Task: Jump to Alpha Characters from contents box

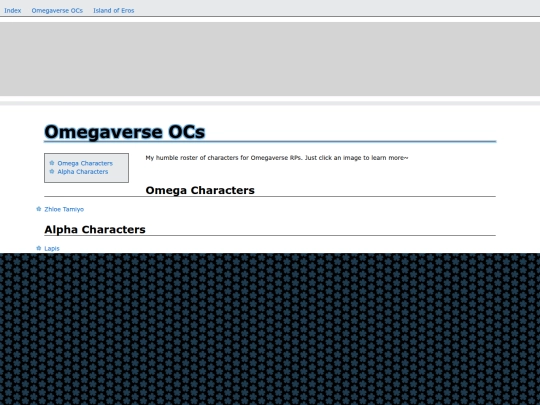Action: coord(83,172)
